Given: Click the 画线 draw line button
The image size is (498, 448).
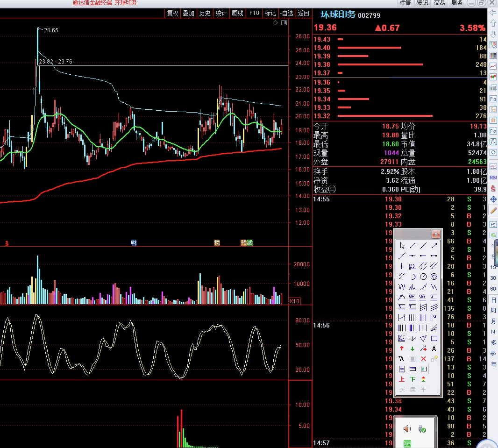Looking at the screenshot, I should click(237, 13).
